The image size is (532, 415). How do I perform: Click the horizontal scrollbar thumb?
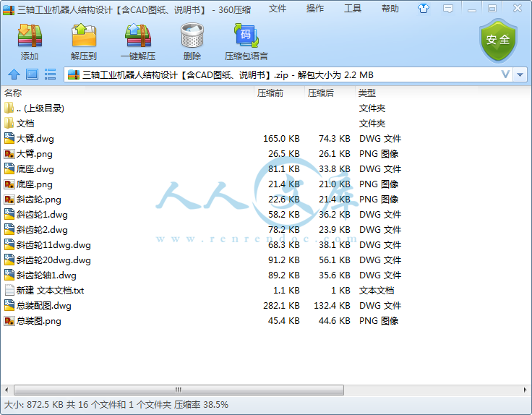click(179, 390)
